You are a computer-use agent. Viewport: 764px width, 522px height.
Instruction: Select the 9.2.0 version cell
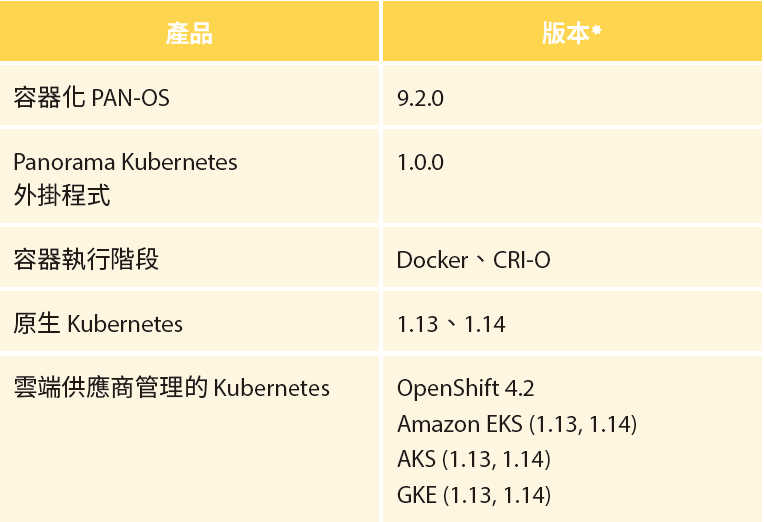tap(420, 98)
